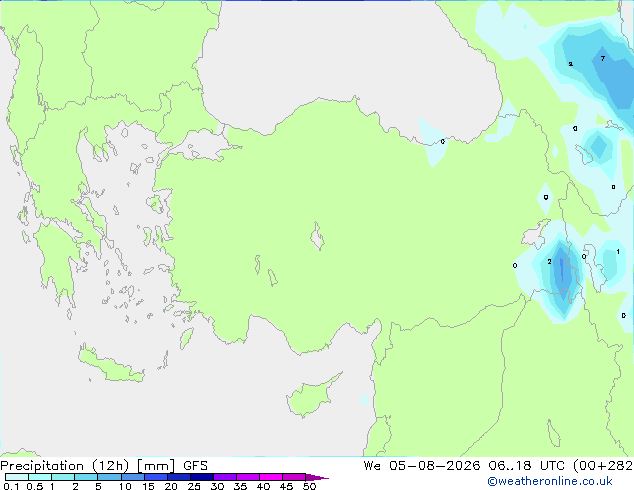Click the '20' legend label
634x490 pixels.
(171, 486)
